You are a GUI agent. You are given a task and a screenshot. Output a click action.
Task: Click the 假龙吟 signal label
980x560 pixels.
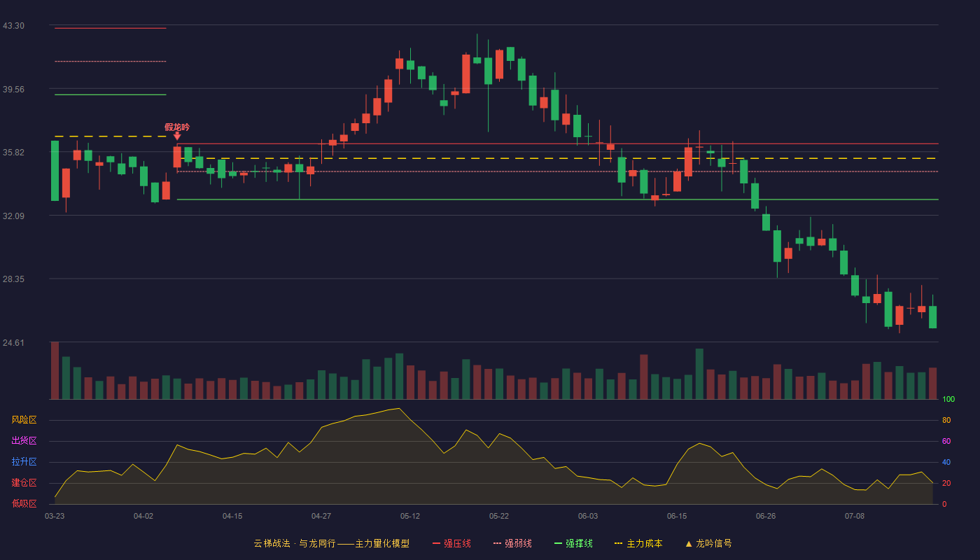pos(177,127)
